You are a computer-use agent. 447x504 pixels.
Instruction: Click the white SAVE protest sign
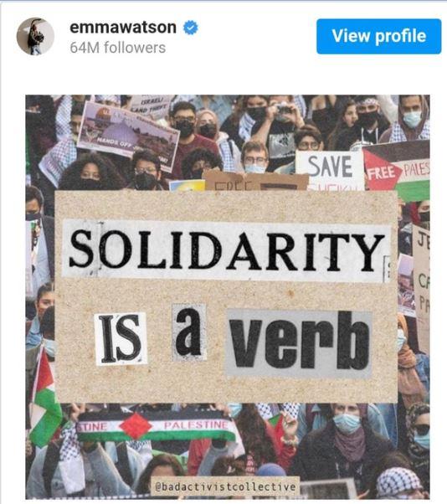(x=330, y=170)
